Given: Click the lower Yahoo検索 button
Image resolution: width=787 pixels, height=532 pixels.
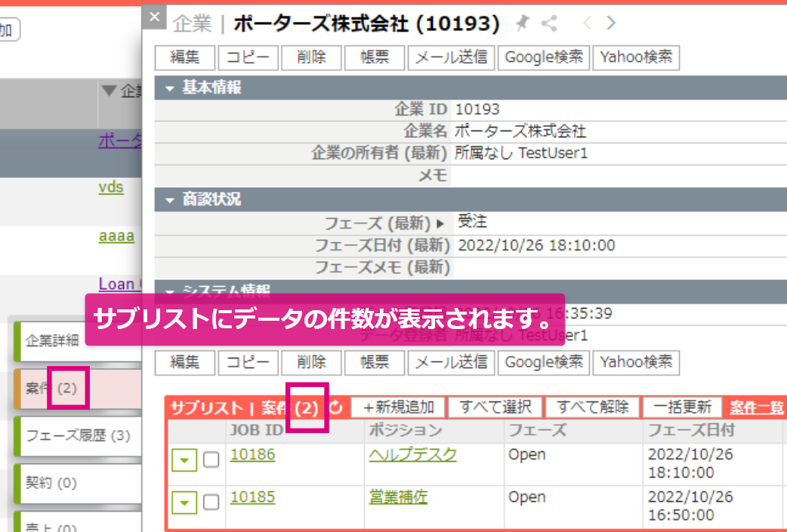Looking at the screenshot, I should click(636, 362).
